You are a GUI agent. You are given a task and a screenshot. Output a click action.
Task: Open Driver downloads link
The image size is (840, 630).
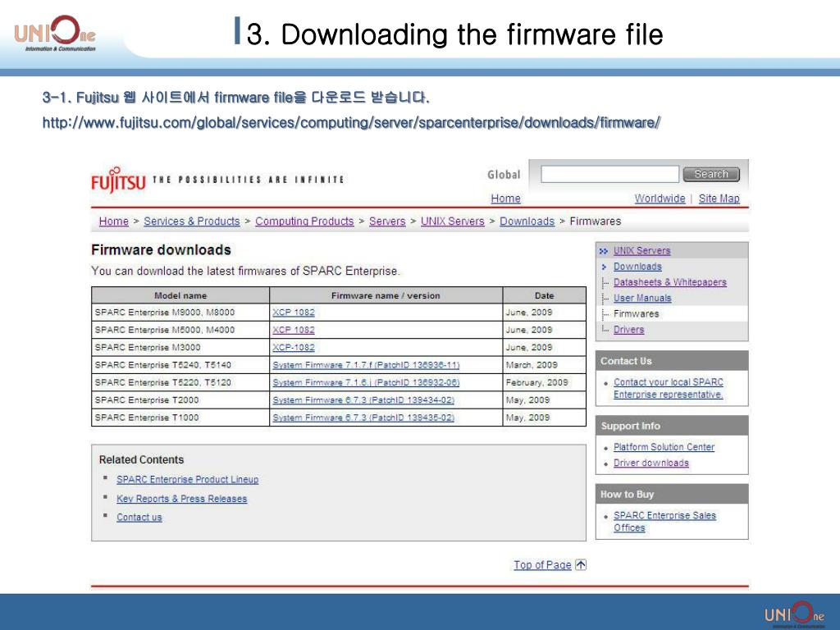(651, 463)
